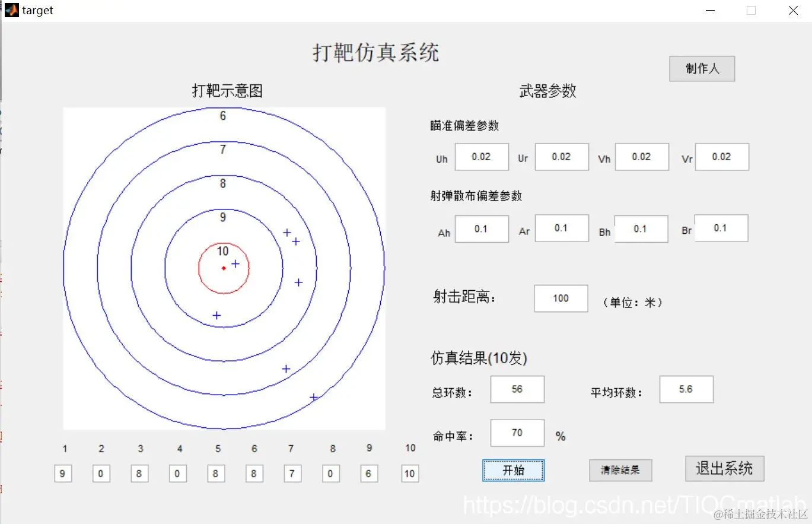Click the Br dispersion field showing 0.1
Screen dimensions: 812x524
pos(721,228)
